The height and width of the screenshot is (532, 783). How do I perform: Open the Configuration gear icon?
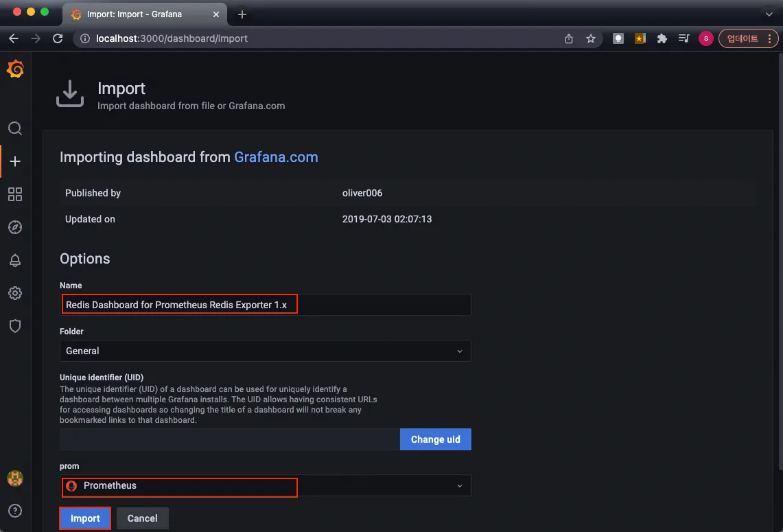click(15, 293)
